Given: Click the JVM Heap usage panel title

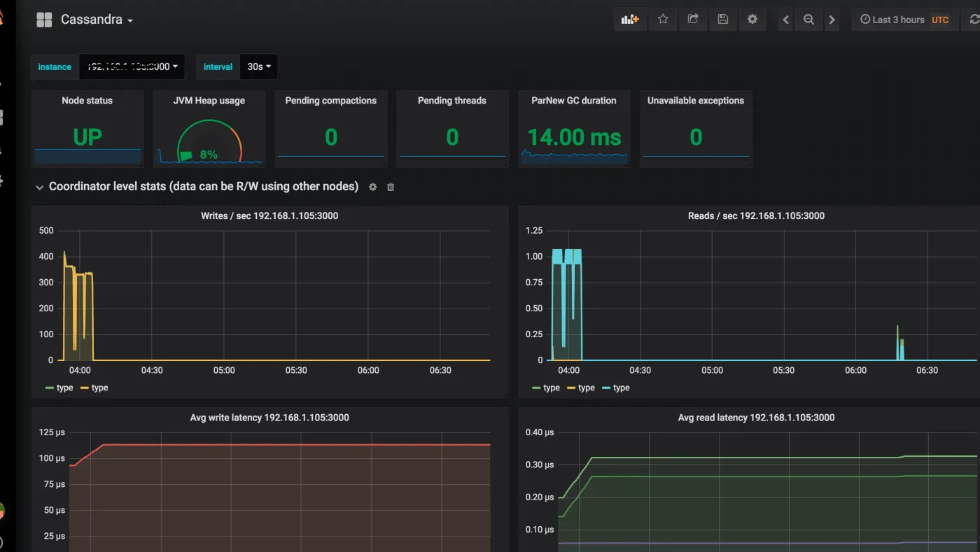Looking at the screenshot, I should click(209, 101).
